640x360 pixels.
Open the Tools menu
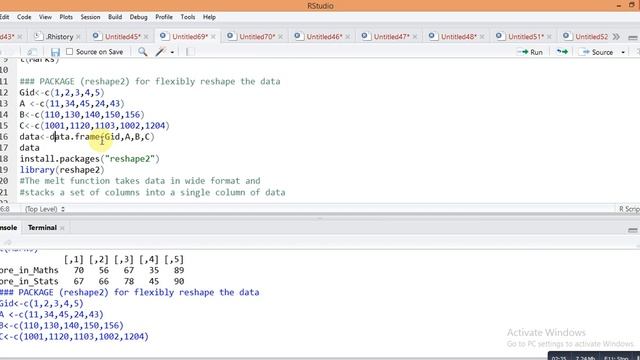tap(188, 17)
